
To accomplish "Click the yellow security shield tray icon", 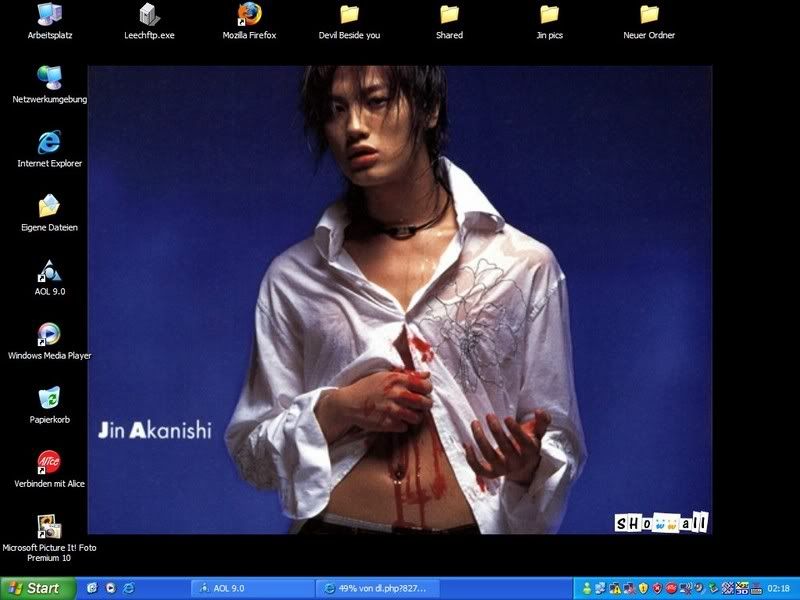I will pos(643,588).
